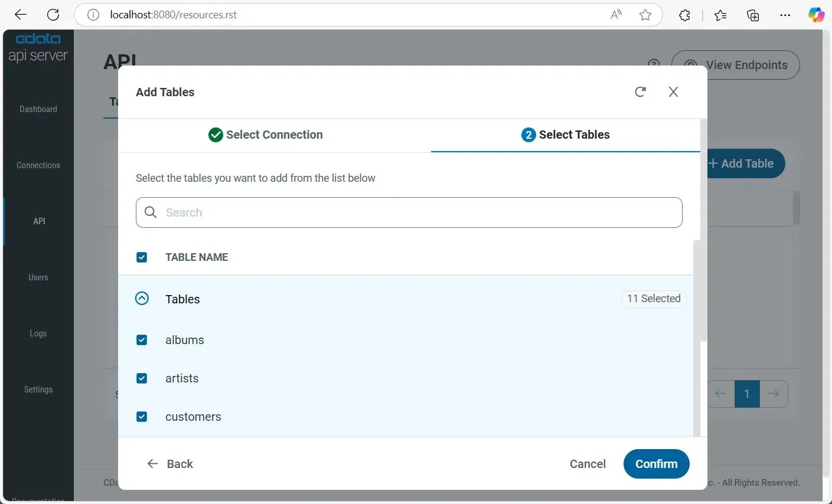Switch to the Select Connection step
Screen dimensions: 832x504
click(266, 135)
